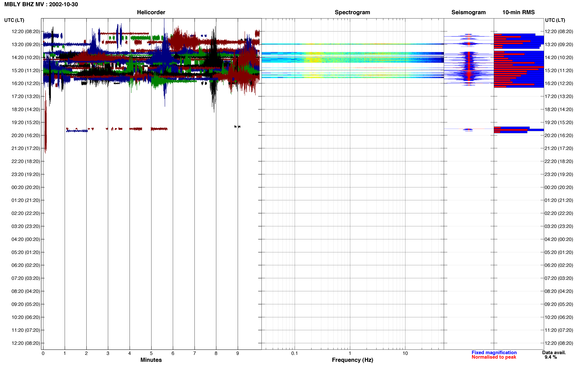Click left time label '13:20 (09:20)'
The height and width of the screenshot is (368, 588).
(x=26, y=45)
